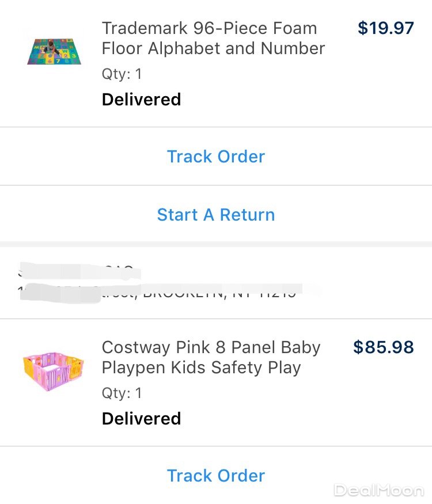The image size is (432, 504).
Task: Tap the foam alphabet mat product image
Action: point(55,52)
